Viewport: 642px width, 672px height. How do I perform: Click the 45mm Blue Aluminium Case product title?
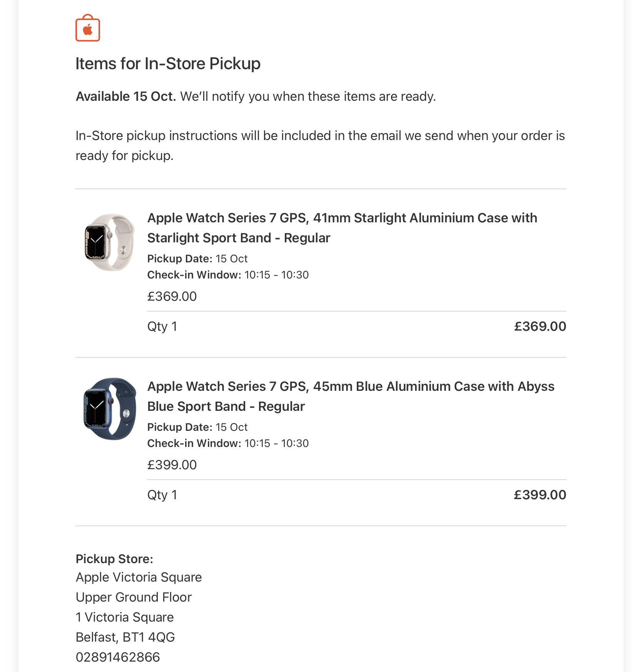(350, 396)
